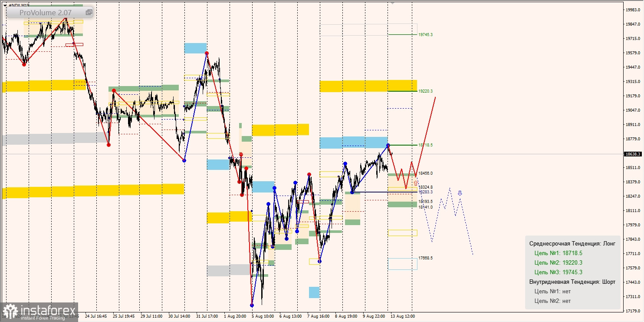Click the 18779.0 price axis value
The height and width of the screenshot is (322, 644).
(633, 139)
